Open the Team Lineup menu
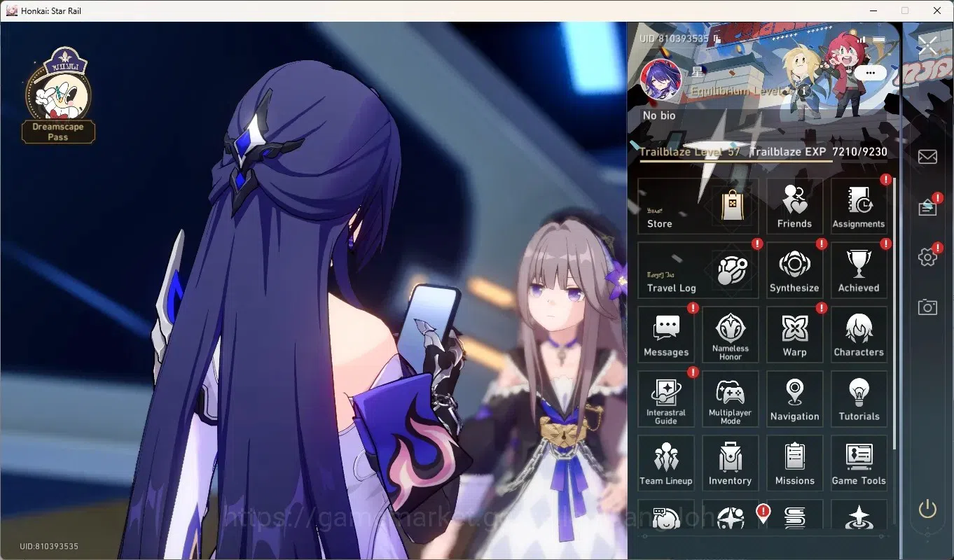This screenshot has width=954, height=560. click(x=666, y=463)
